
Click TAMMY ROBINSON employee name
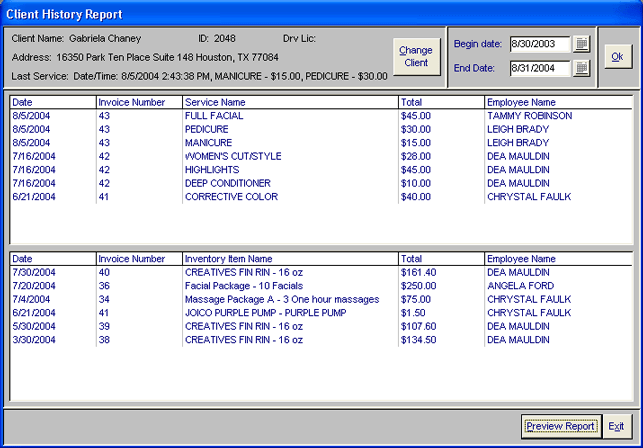tap(529, 116)
